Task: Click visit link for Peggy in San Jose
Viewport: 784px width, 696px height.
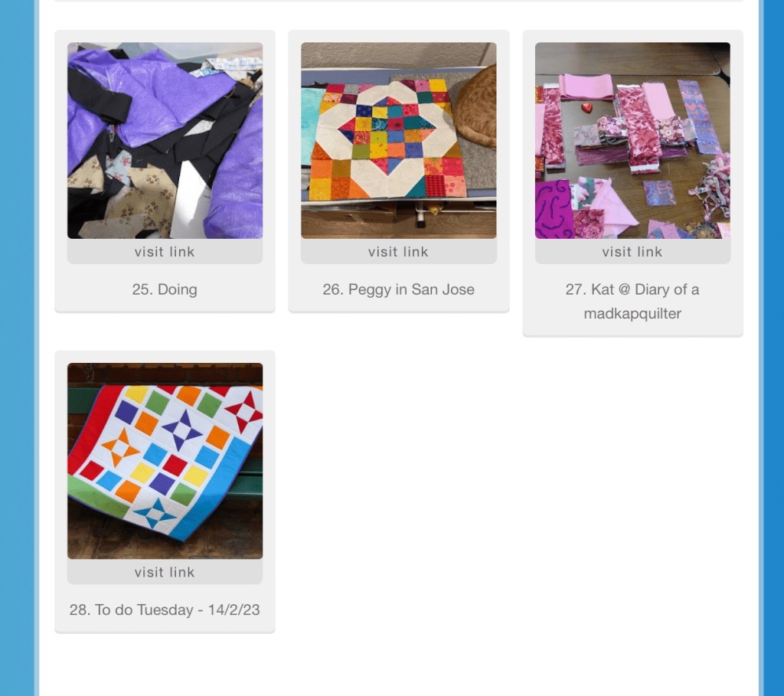Action: pyautogui.click(x=398, y=251)
